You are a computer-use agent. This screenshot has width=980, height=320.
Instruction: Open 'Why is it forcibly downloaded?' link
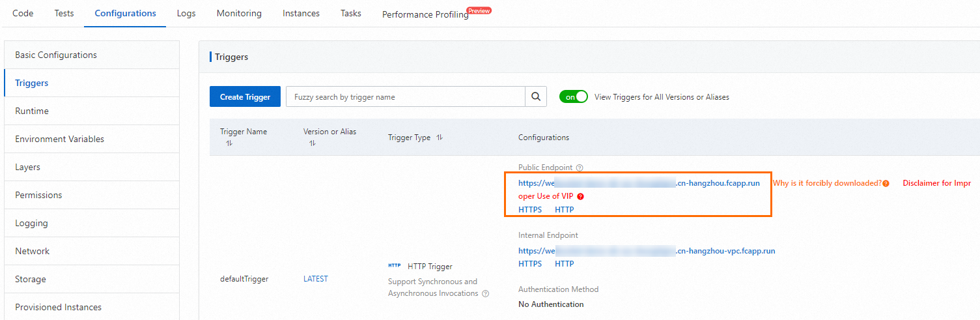827,183
